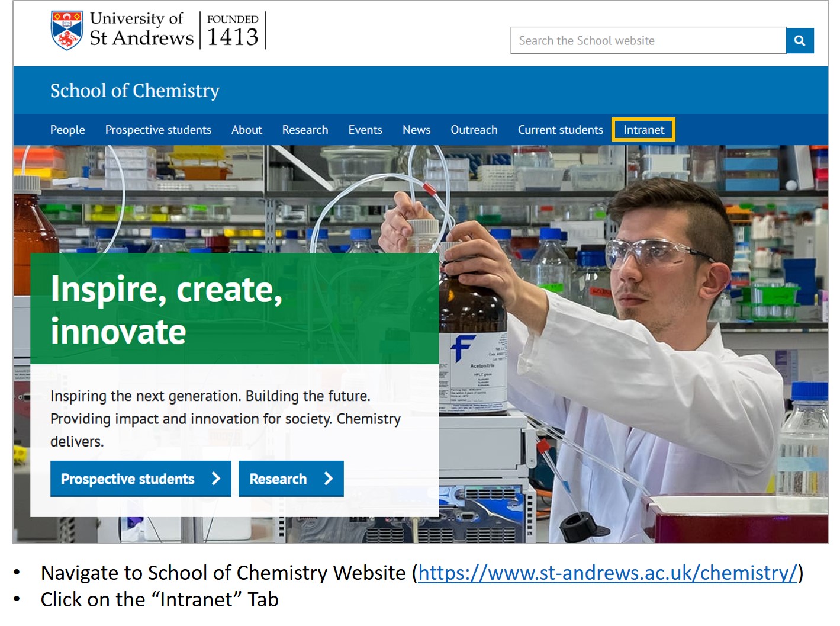The image size is (840, 626).
Task: Open the Events page from the menu
Action: point(365,129)
